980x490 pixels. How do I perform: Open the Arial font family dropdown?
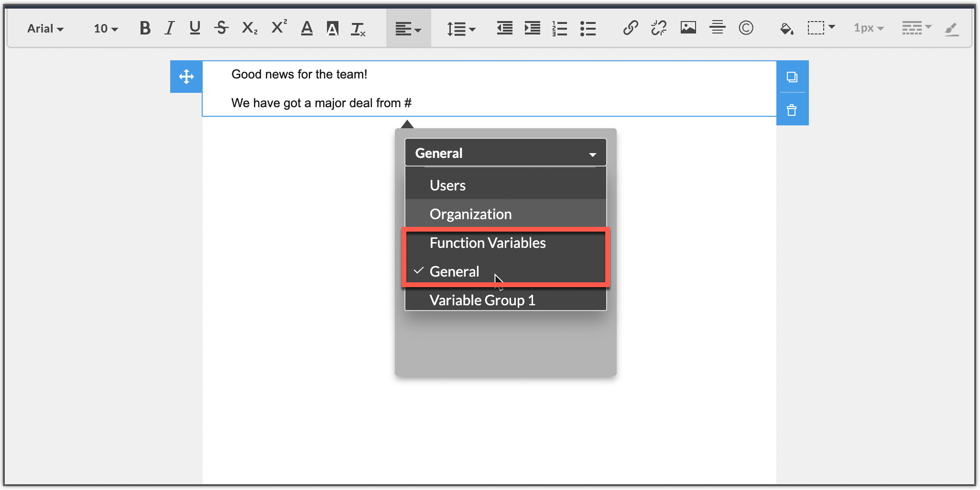(x=45, y=29)
